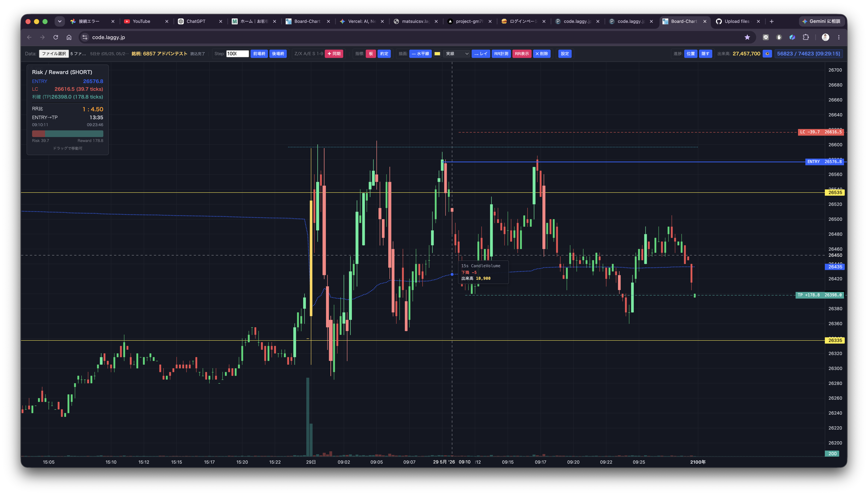This screenshot has width=868, height=495.
Task: Open the Chrome three-dot menu
Action: (x=839, y=37)
